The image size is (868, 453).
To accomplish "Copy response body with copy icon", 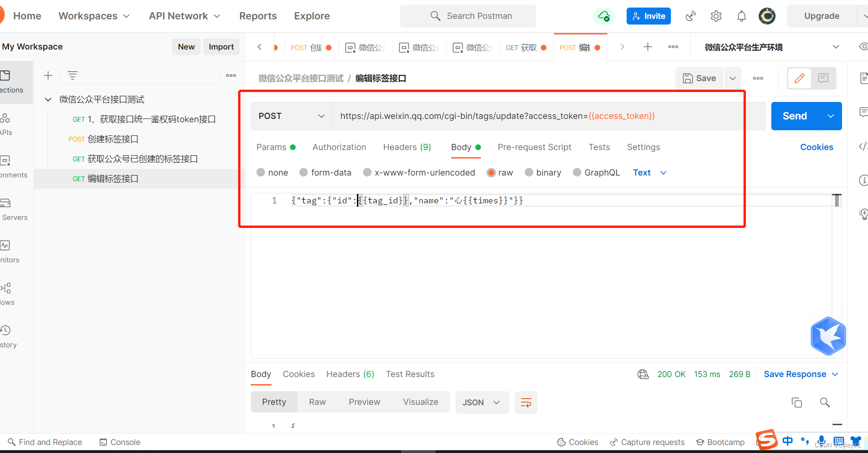I will [x=797, y=403].
